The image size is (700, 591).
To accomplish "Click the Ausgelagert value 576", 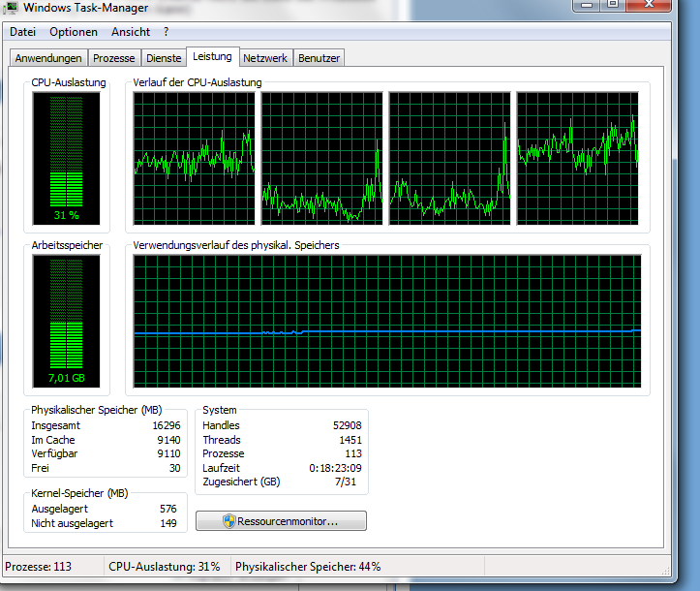I will (168, 509).
